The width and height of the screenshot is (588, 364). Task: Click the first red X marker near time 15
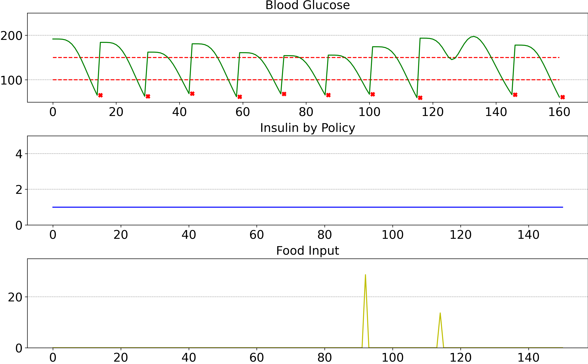click(x=100, y=95)
